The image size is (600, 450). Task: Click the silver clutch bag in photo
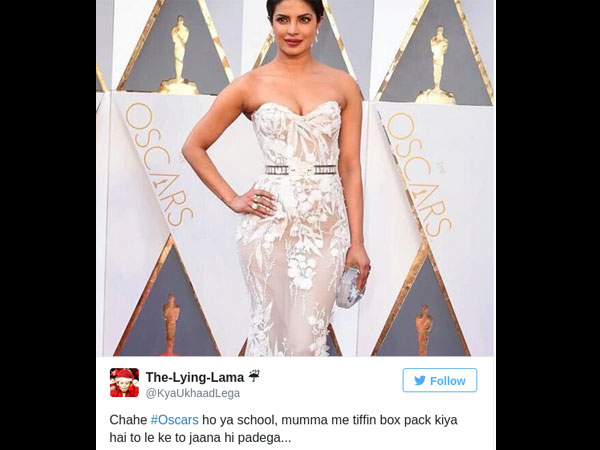(x=349, y=288)
